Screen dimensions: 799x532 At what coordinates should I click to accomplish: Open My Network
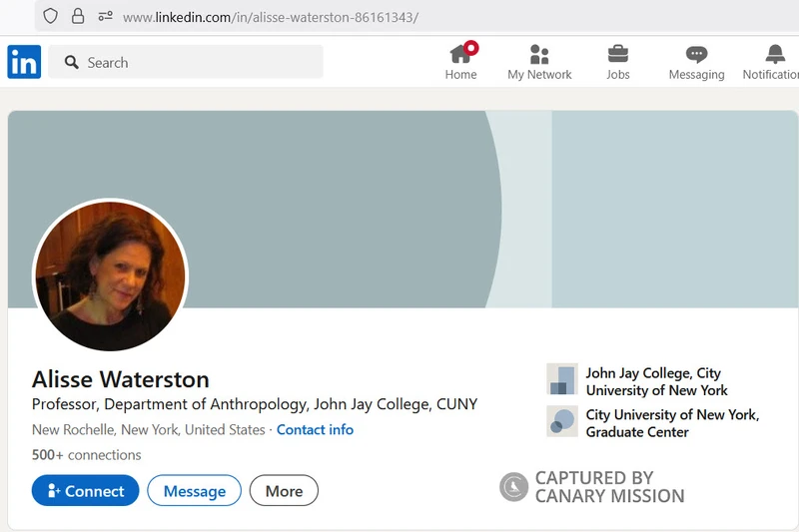(539, 62)
